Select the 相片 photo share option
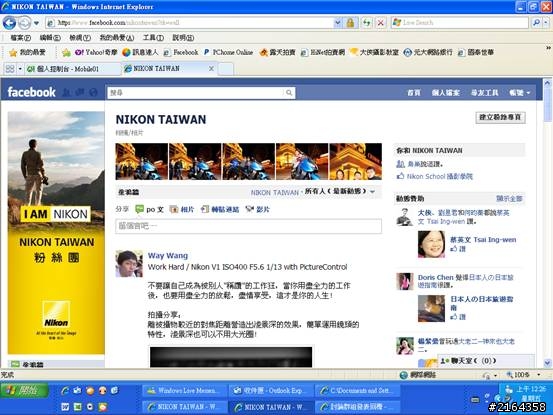 182,209
